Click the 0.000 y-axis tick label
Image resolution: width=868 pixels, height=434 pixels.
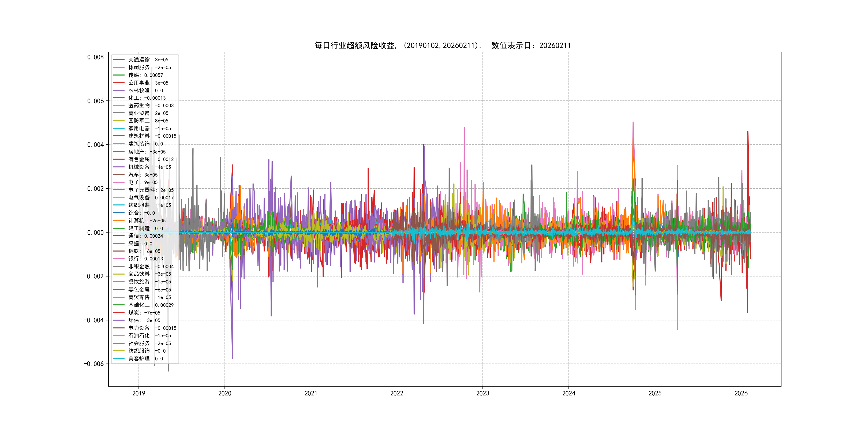pos(95,233)
